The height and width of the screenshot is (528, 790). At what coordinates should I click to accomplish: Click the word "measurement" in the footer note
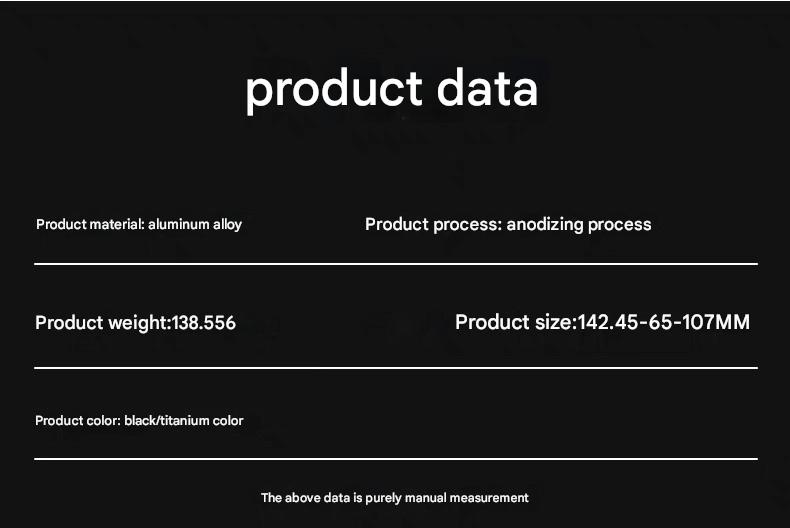point(489,498)
